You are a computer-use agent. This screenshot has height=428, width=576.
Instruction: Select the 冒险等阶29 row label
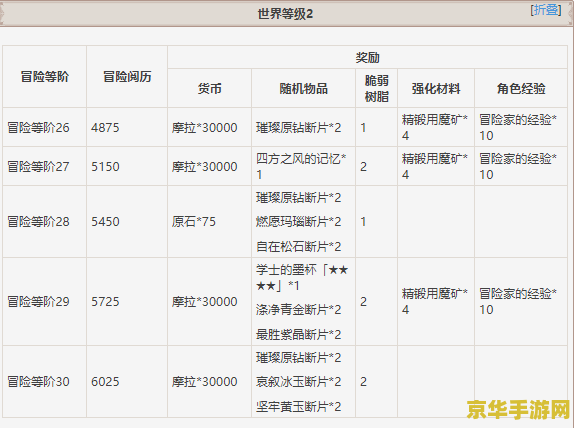(x=38, y=302)
